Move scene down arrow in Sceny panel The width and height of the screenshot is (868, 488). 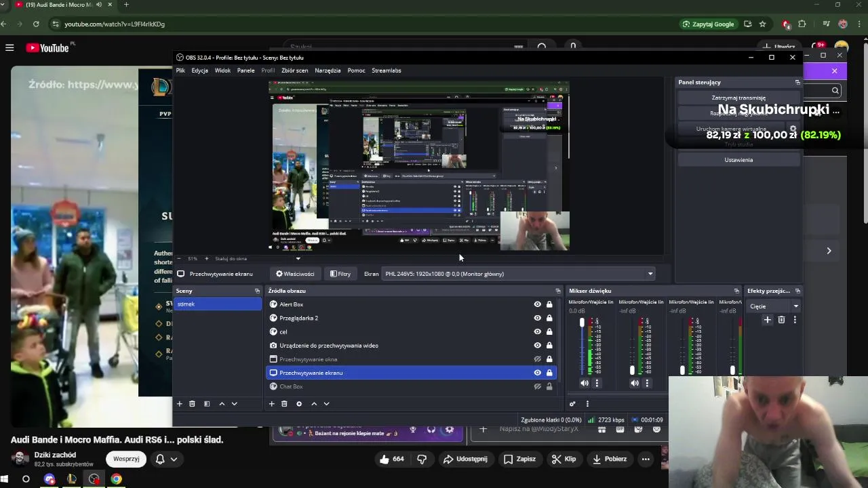point(235,404)
